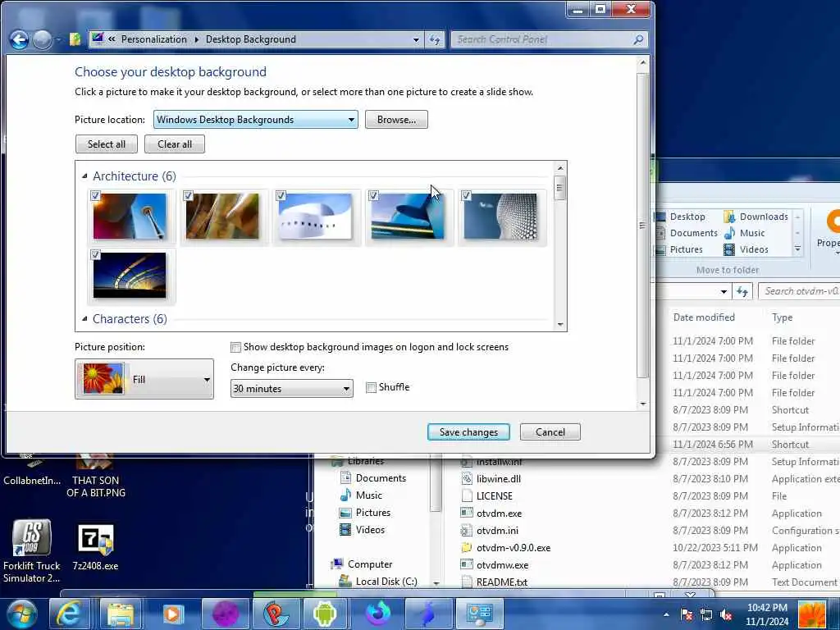Click the Select all button
The width and height of the screenshot is (840, 630).
click(x=107, y=144)
